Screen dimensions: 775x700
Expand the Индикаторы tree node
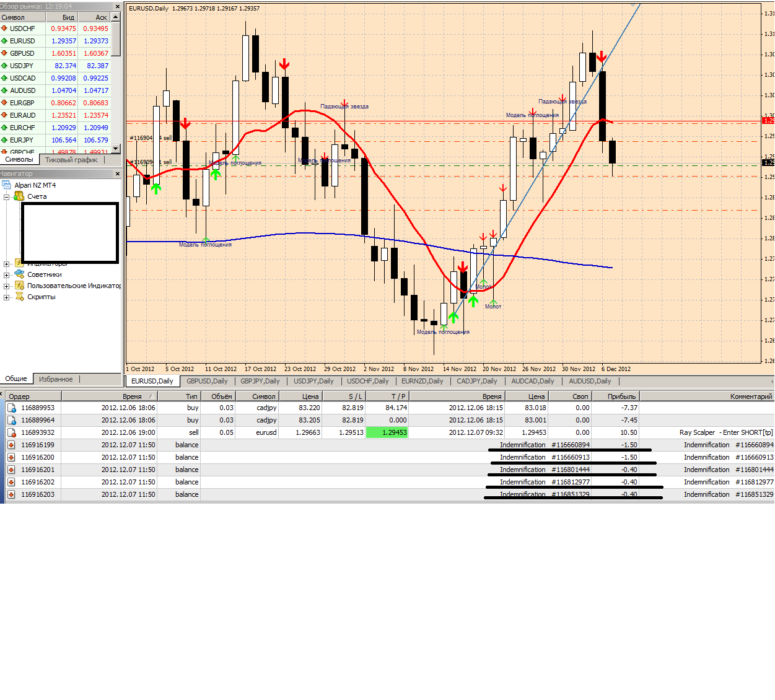pyautogui.click(x=7, y=264)
